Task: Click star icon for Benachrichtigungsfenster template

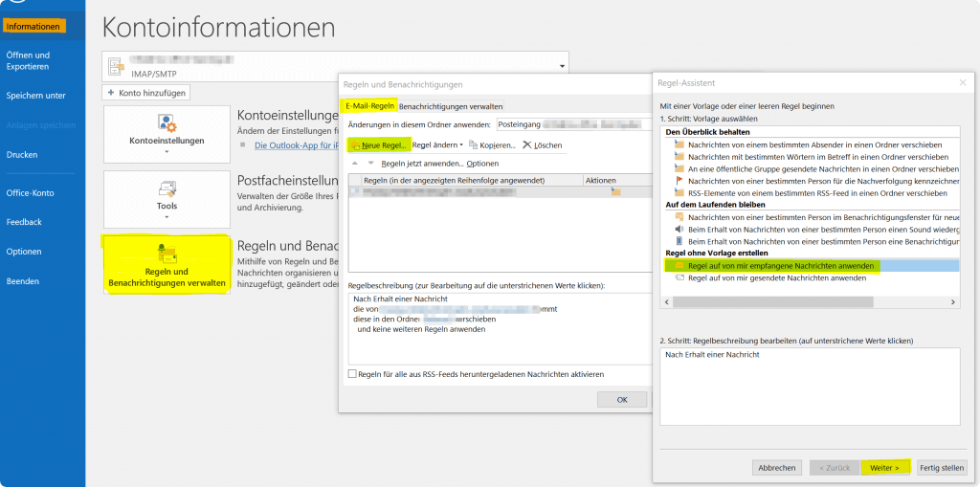Action: (679, 217)
